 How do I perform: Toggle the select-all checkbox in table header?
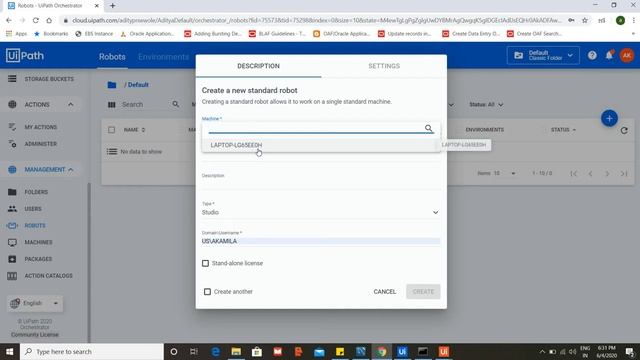click(x=111, y=130)
